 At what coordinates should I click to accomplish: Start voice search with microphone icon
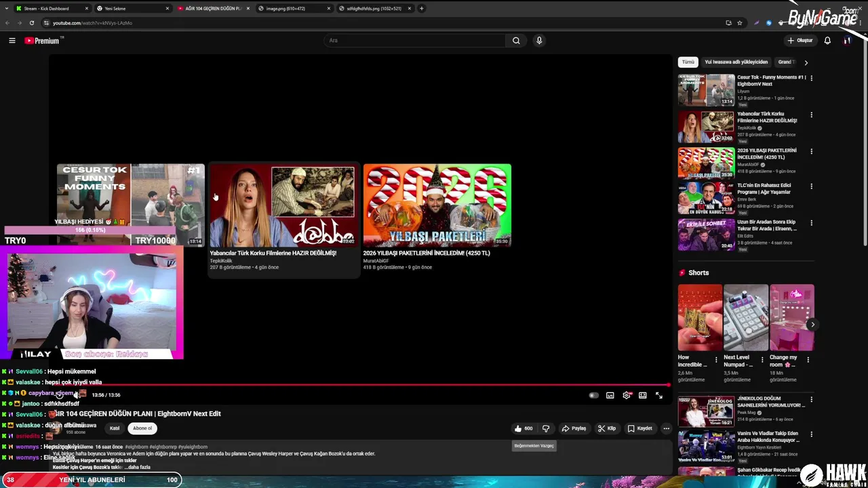[x=539, y=41]
